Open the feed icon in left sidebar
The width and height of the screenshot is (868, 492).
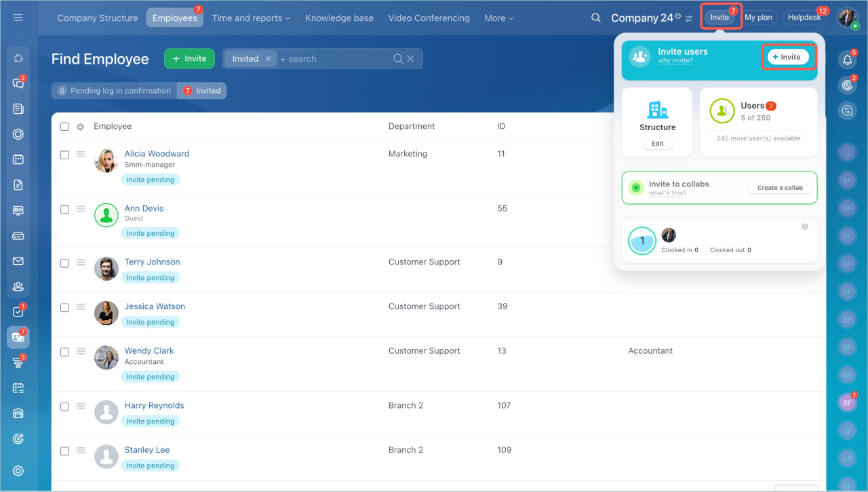coord(18,109)
